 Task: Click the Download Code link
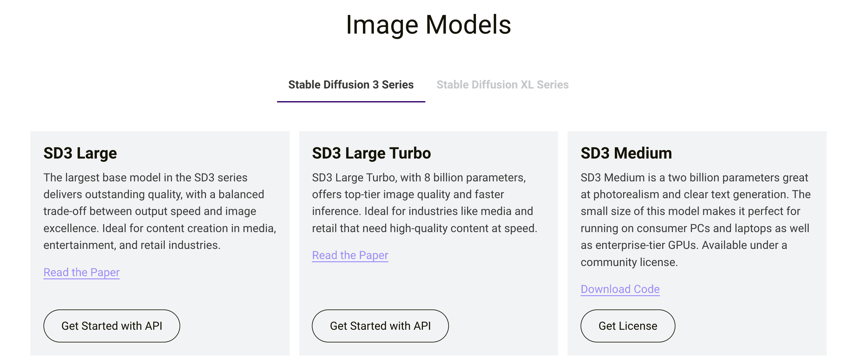(x=620, y=289)
